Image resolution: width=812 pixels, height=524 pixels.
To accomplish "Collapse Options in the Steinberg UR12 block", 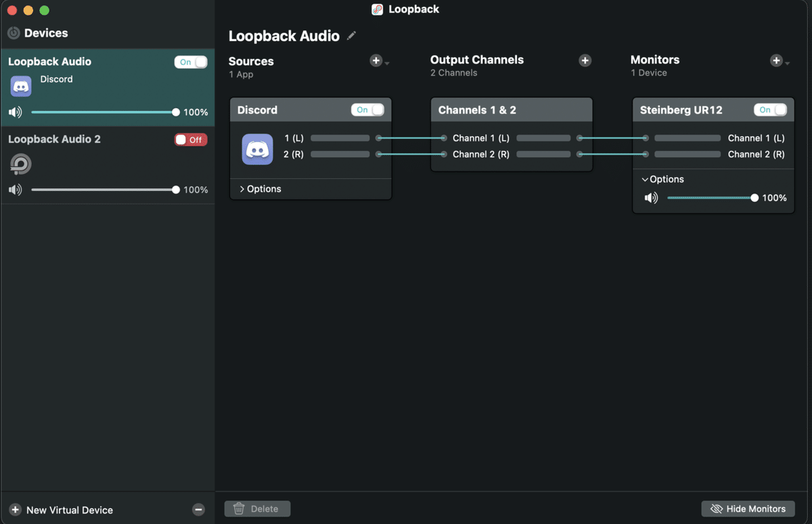I will tap(663, 179).
